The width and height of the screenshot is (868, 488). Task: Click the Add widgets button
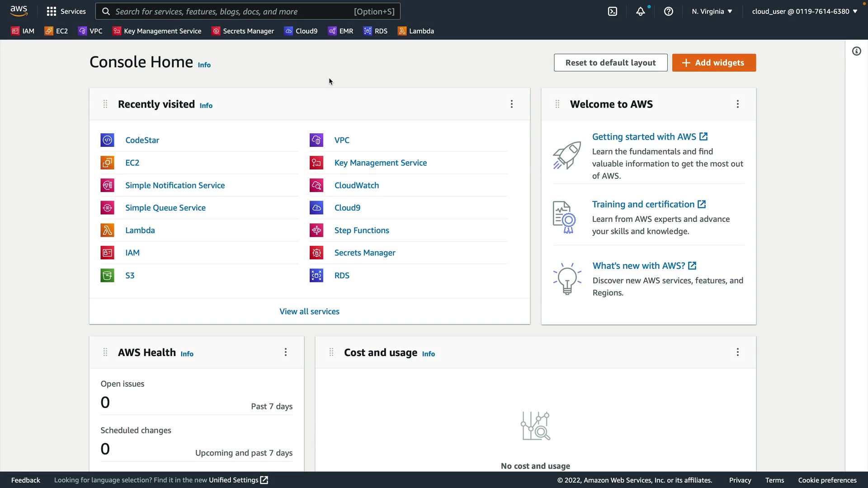(x=713, y=63)
